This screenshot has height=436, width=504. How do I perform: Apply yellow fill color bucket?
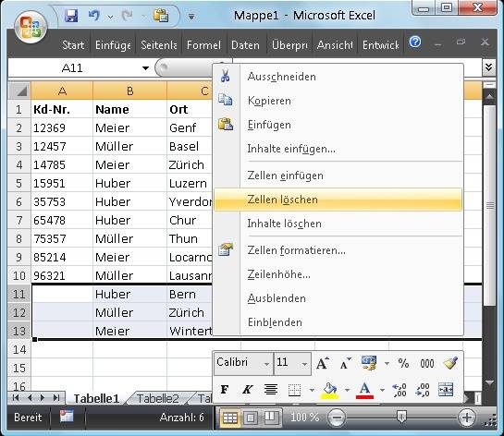pos(330,391)
